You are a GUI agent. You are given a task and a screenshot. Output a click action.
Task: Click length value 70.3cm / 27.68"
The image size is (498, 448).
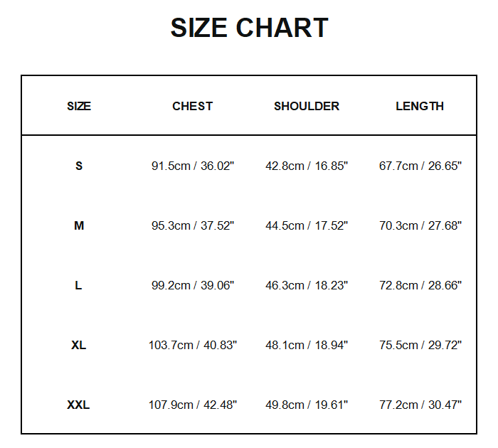pyautogui.click(x=420, y=225)
